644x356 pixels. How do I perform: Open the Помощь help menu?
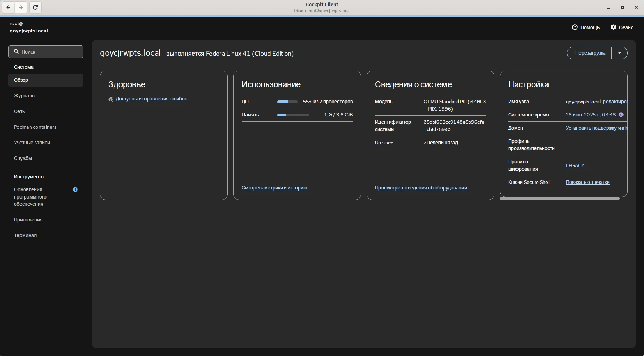click(x=586, y=27)
